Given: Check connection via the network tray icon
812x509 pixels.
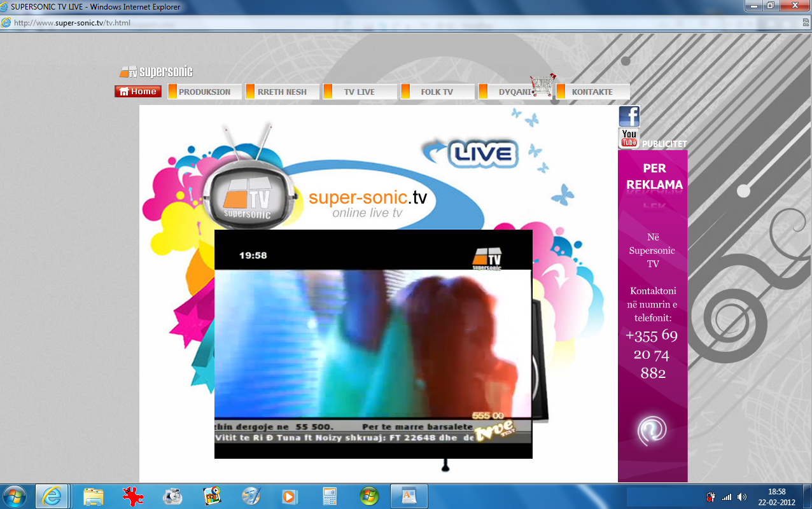Looking at the screenshot, I should click(x=728, y=496).
